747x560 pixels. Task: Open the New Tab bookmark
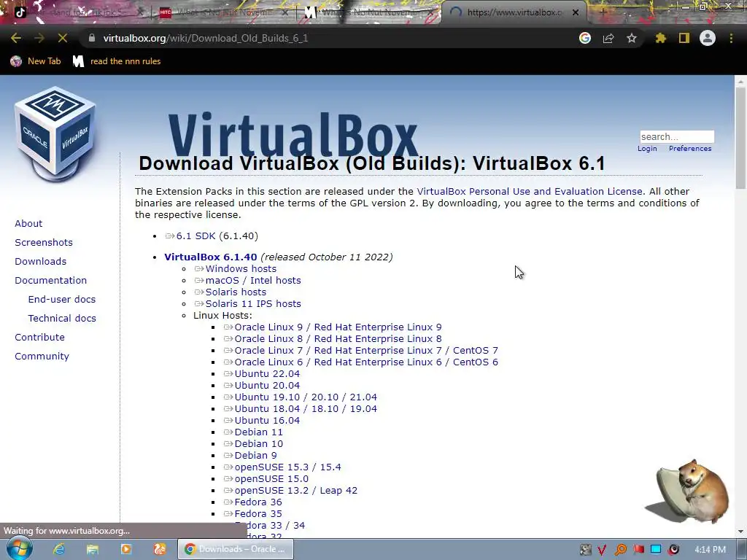pos(36,61)
